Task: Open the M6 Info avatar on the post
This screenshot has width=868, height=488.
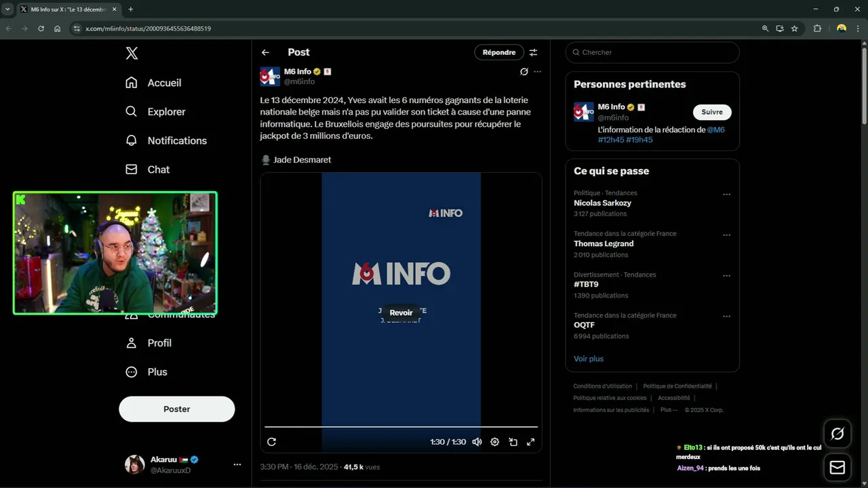Action: tap(270, 77)
